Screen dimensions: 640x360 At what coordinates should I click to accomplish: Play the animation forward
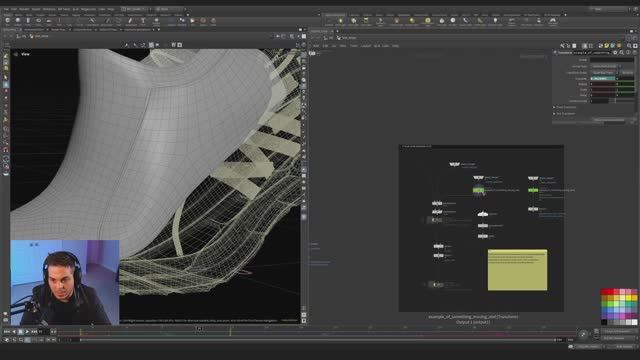(27, 332)
